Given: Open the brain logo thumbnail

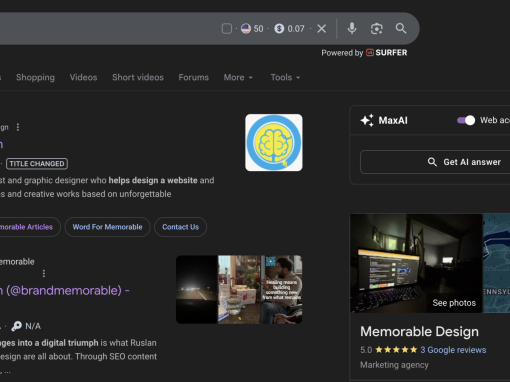Looking at the screenshot, I should (274, 143).
